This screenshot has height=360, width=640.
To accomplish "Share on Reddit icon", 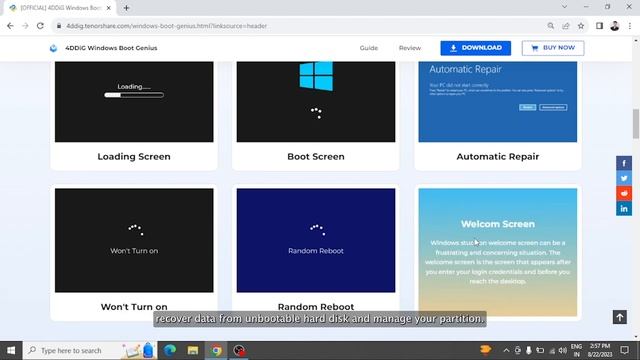I will pos(624,193).
